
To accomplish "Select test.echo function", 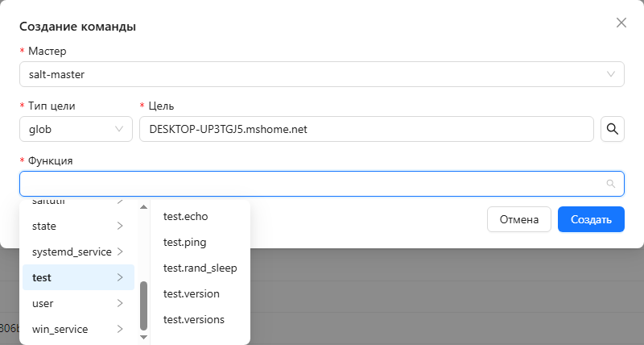I will [x=186, y=216].
